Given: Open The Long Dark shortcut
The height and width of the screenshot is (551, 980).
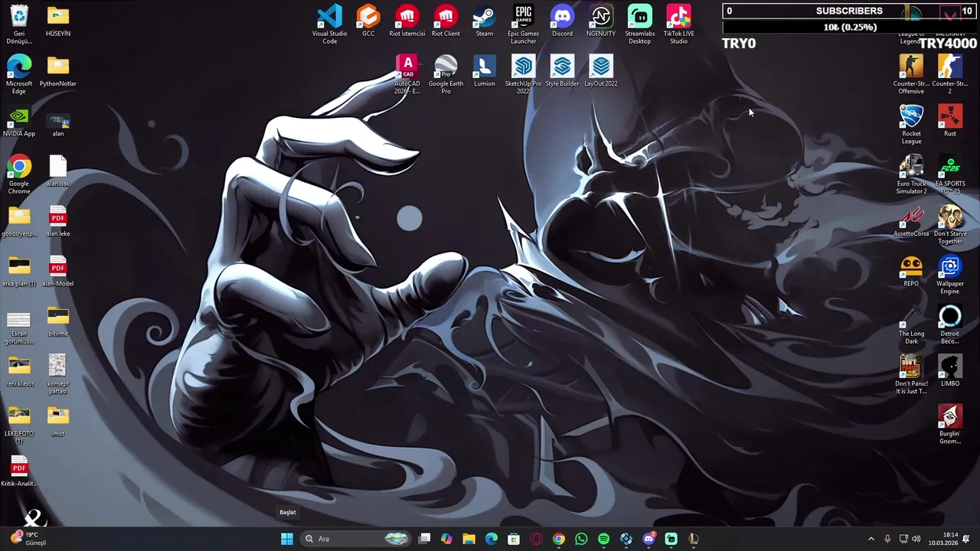Looking at the screenshot, I should click(911, 324).
